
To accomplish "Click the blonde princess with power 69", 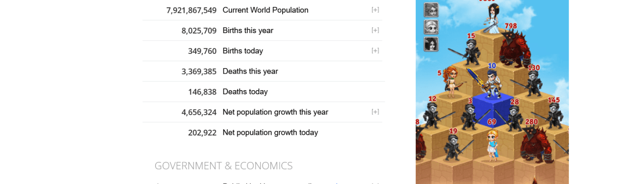I will (x=493, y=144).
